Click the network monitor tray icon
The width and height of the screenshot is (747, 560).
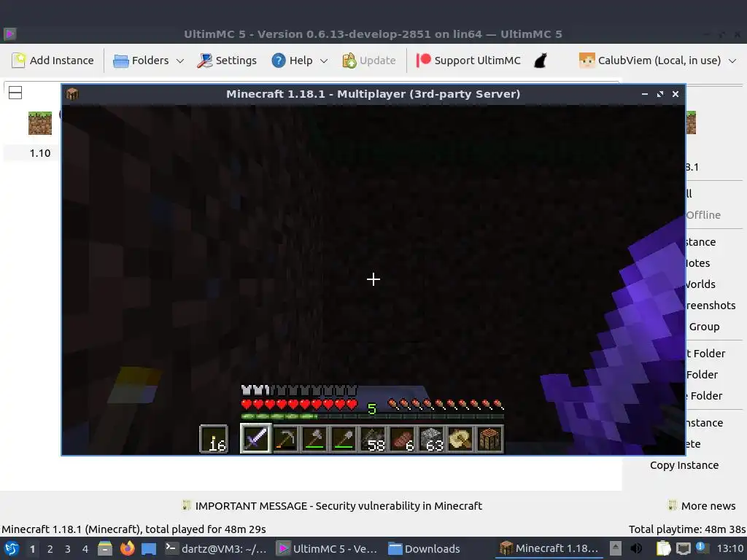683,548
